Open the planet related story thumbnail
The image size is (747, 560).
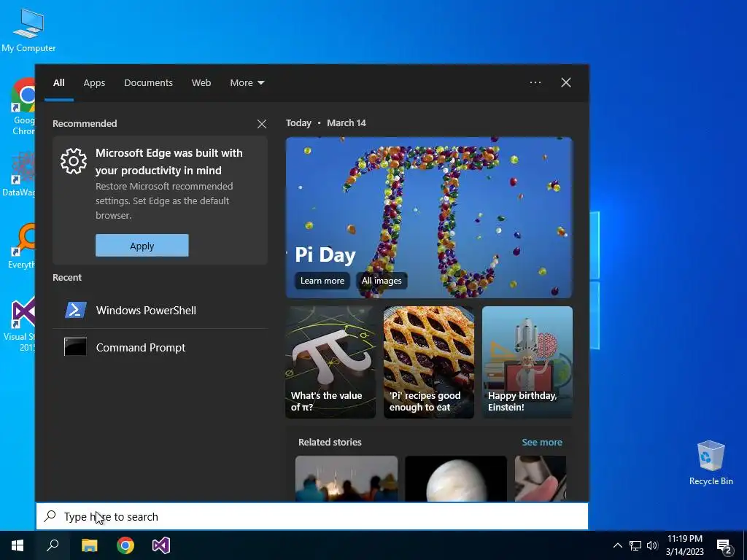pos(456,478)
